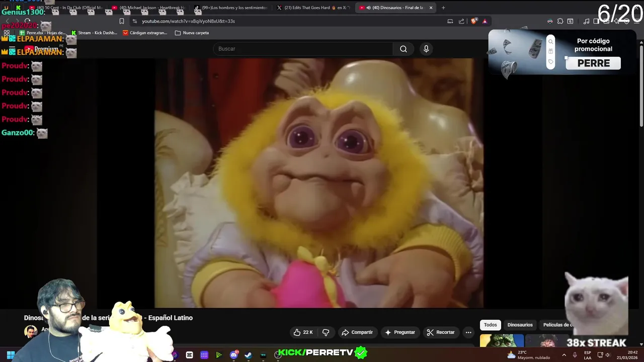This screenshot has height=362, width=644.
Task: Open the purple grid app taskbar icon
Action: 204,355
